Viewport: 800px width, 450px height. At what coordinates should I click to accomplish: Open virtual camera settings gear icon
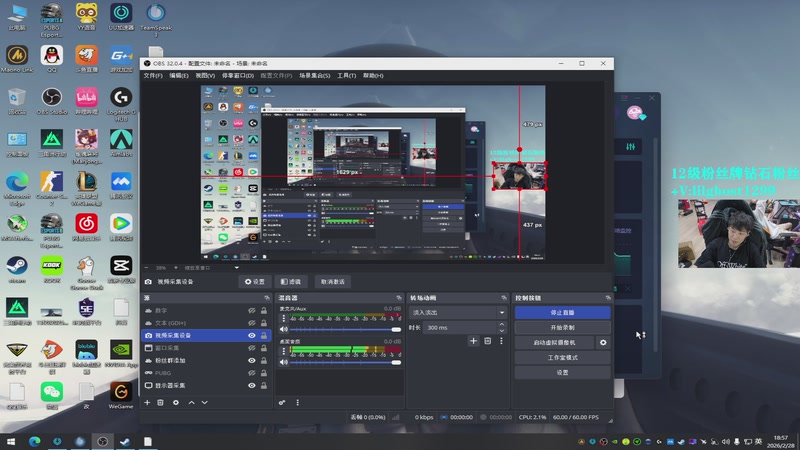click(x=603, y=342)
